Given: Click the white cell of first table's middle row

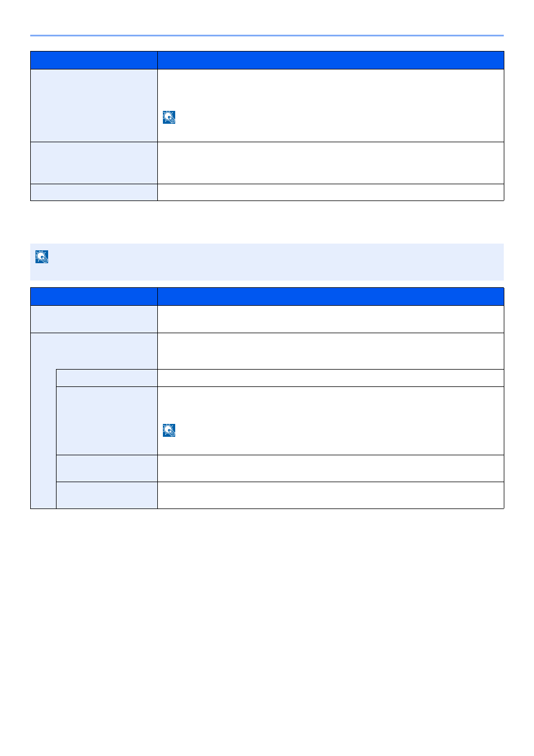Looking at the screenshot, I should click(x=331, y=163).
